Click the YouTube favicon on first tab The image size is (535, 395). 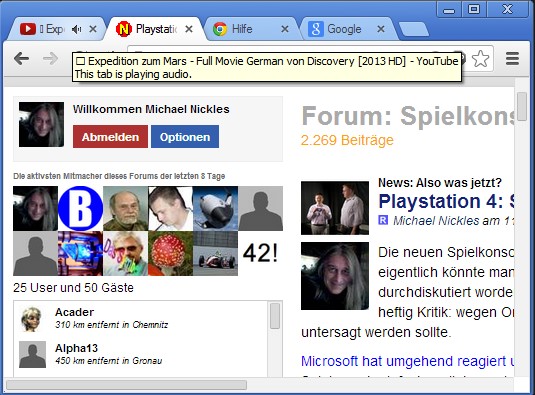(x=28, y=29)
